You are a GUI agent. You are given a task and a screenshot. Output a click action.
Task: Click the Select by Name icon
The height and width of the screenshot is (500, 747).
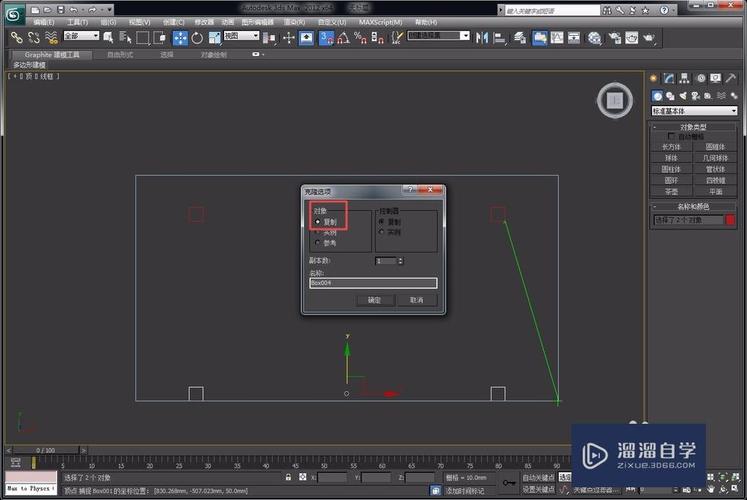125,38
